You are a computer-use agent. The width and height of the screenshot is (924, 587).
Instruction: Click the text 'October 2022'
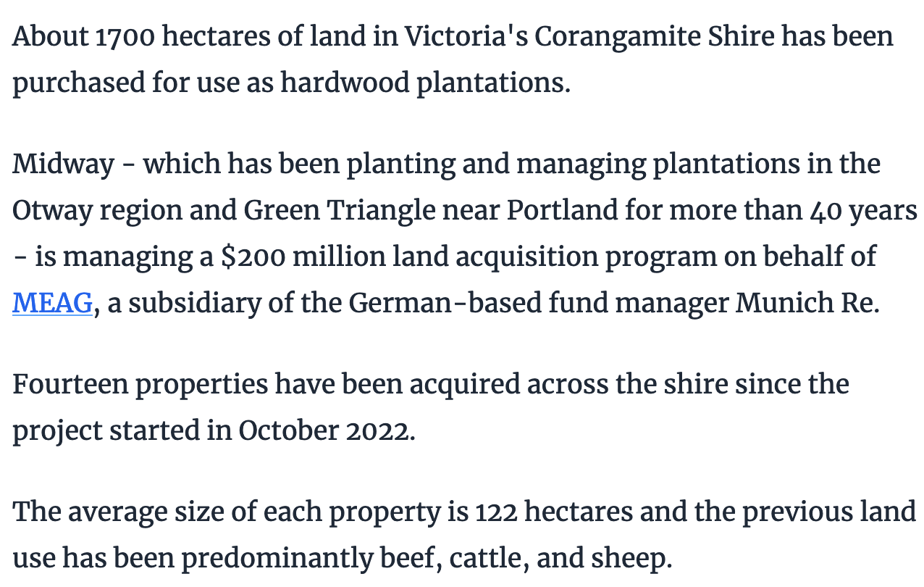tap(324, 431)
